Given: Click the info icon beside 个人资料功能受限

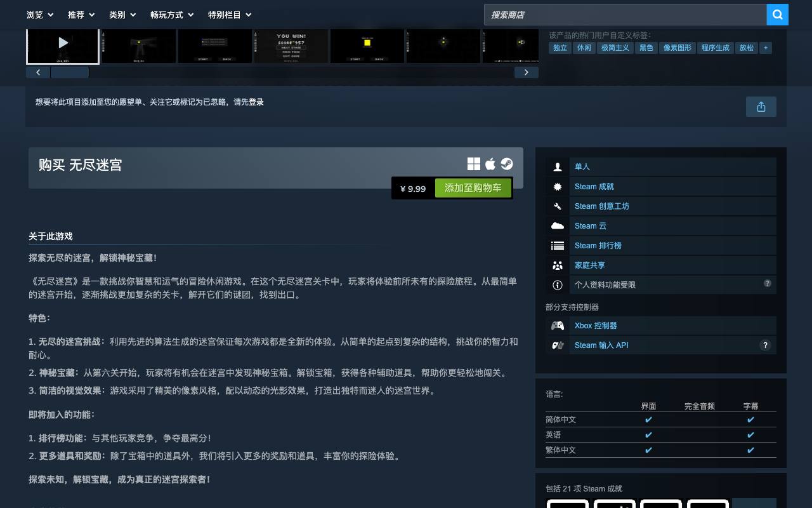Looking at the screenshot, I should click(558, 285).
